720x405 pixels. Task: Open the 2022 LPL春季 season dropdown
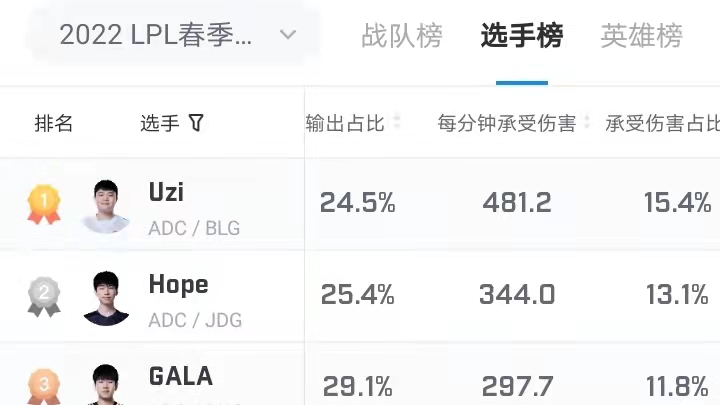(175, 35)
